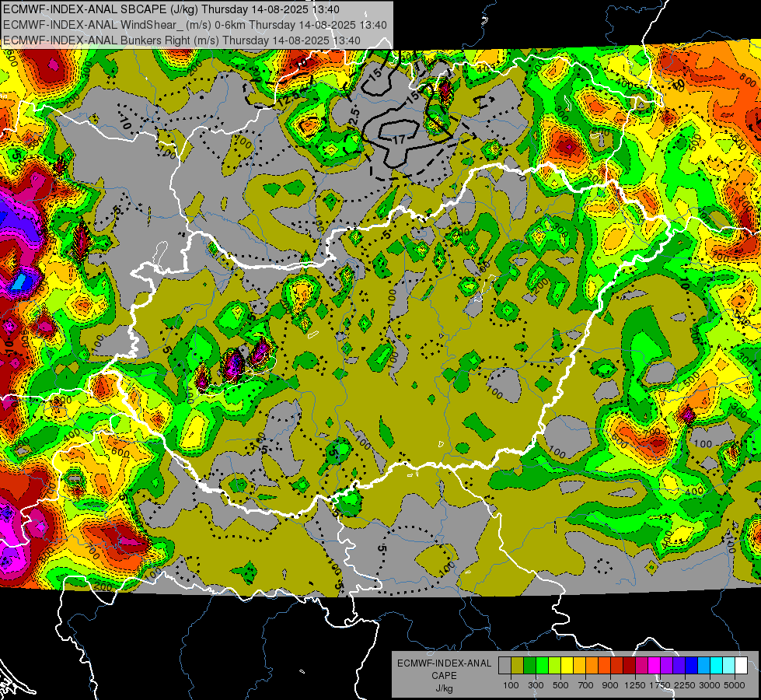The width and height of the screenshot is (761, 700).
Task: Click the 1750 tick label under legend
Action: point(660,685)
